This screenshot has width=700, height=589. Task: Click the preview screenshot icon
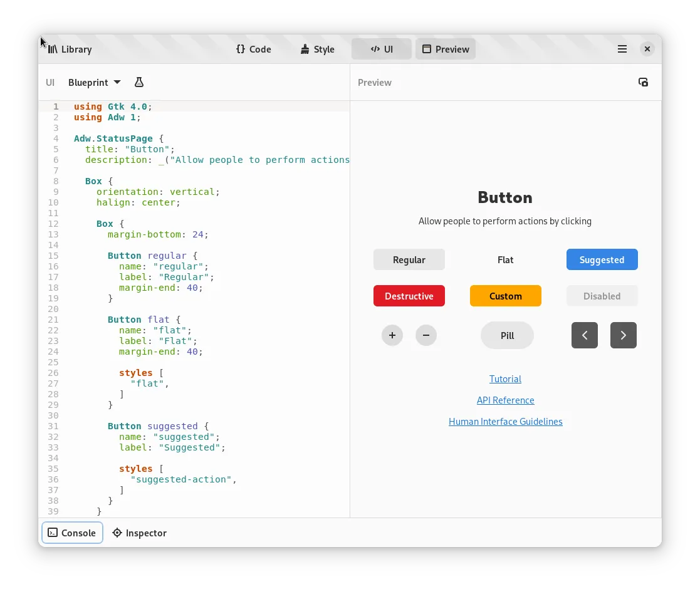point(643,82)
